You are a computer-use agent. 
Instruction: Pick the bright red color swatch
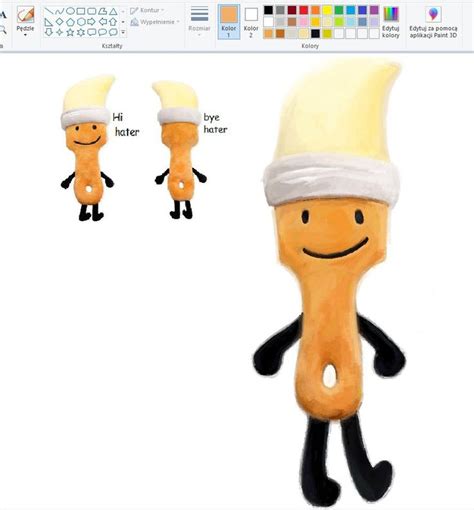(303, 10)
